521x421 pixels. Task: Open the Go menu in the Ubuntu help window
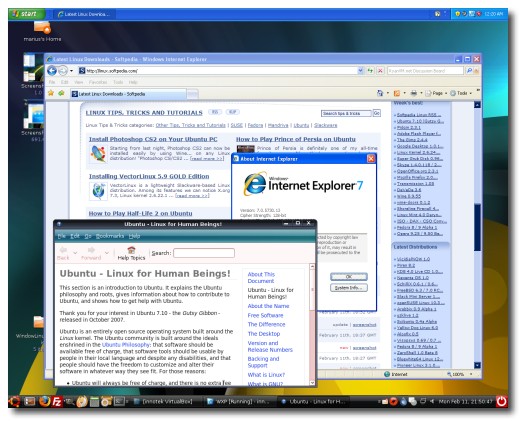pyautogui.click(x=88, y=236)
